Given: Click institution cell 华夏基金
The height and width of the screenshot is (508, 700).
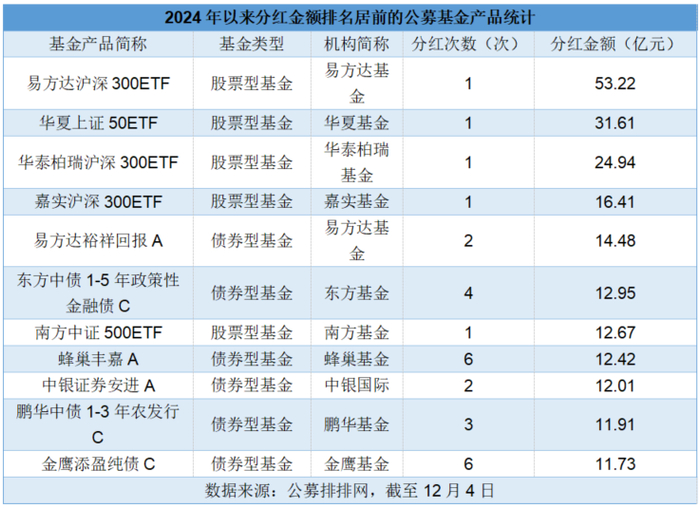Looking at the screenshot, I should (357, 123).
